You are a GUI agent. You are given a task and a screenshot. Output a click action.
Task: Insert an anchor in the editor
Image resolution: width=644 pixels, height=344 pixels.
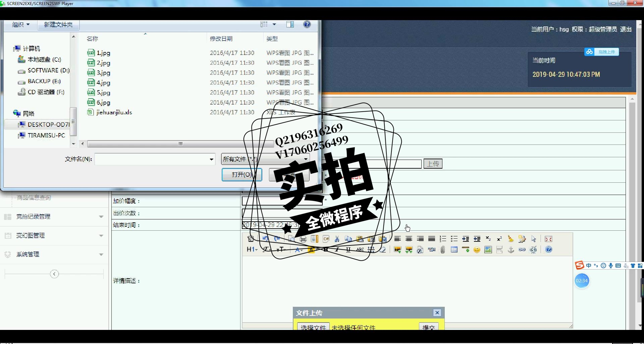[511, 250]
